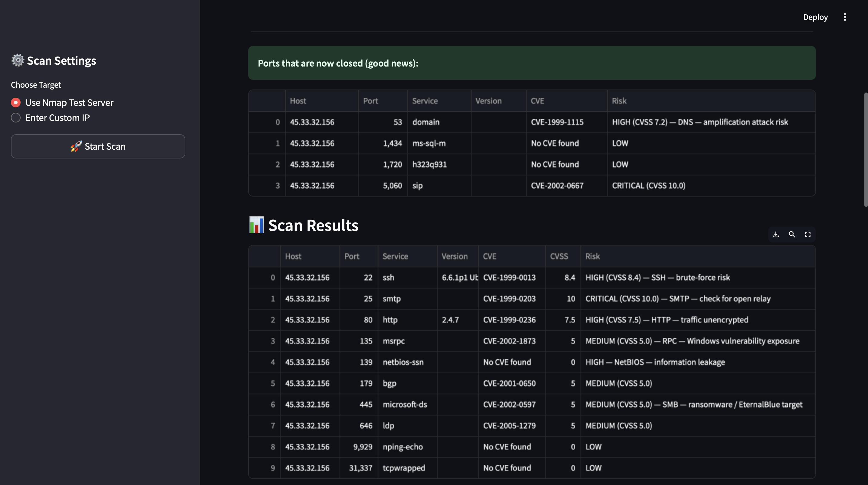The image size is (868, 485).
Task: Click the Scan Results Risk column header
Action: [698, 256]
